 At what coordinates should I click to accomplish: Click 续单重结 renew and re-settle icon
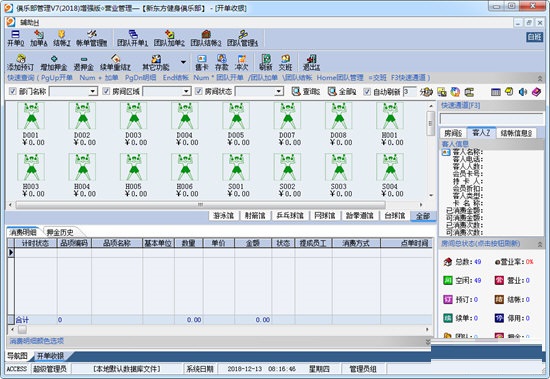115,63
